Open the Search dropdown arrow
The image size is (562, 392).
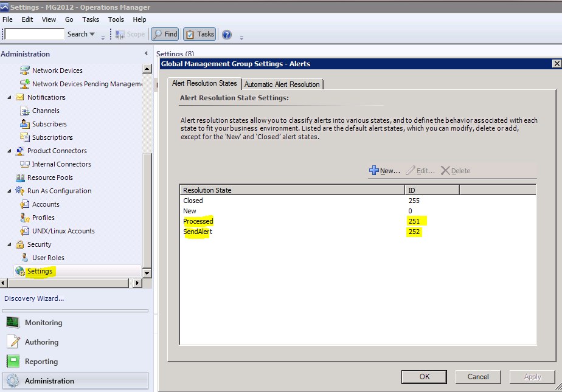point(92,34)
